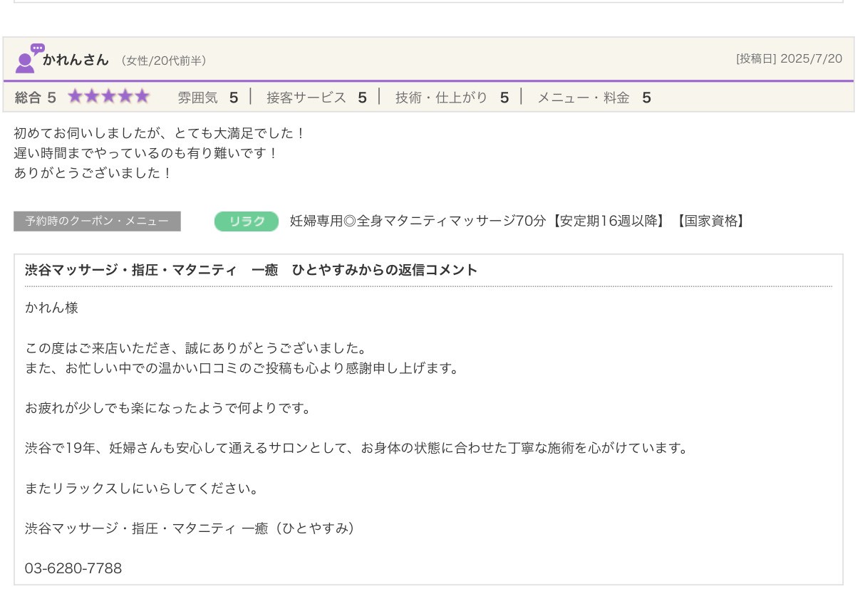Image resolution: width=865 pixels, height=616 pixels.
Task: Click the reply greeting かれん様
Action: click(51, 308)
